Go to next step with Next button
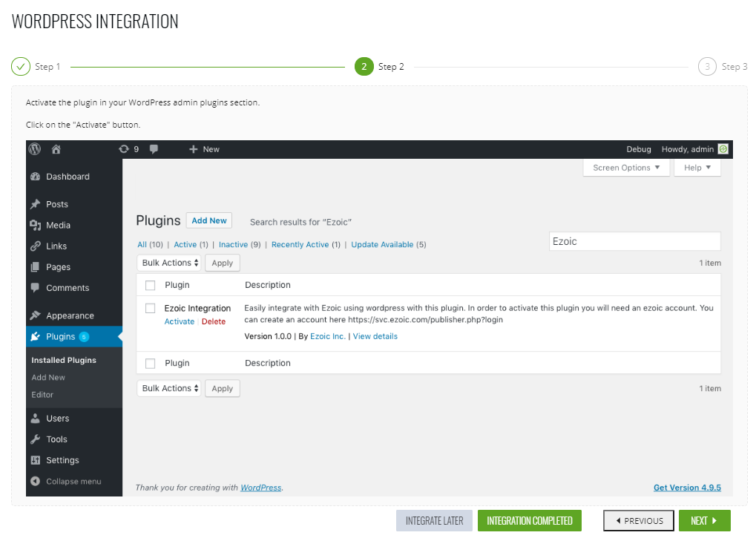 (x=704, y=521)
